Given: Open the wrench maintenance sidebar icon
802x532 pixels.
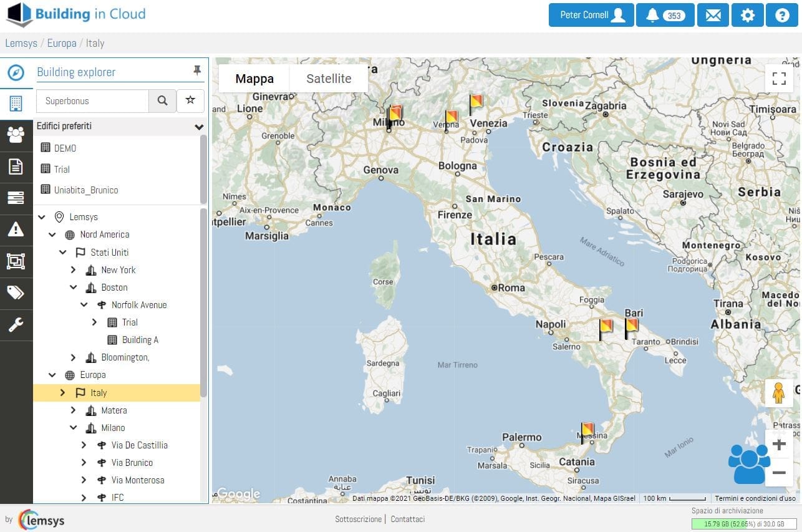Looking at the screenshot, I should (16, 324).
